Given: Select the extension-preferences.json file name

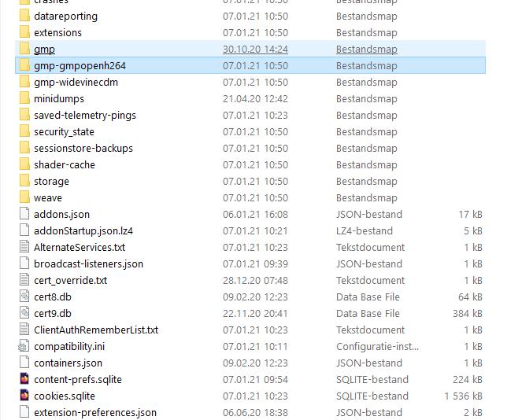Looking at the screenshot, I should 95,412.
